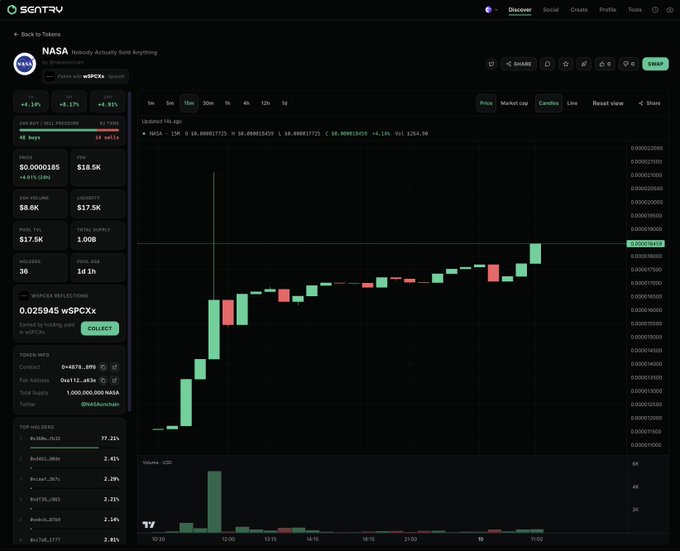Click the last green candle on chart
The width and height of the screenshot is (680, 551).
[x=535, y=254]
